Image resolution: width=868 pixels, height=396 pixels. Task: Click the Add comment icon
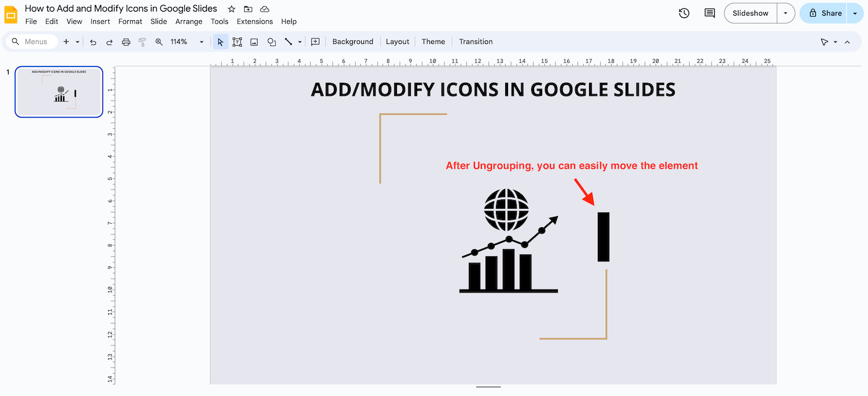pyautogui.click(x=315, y=42)
